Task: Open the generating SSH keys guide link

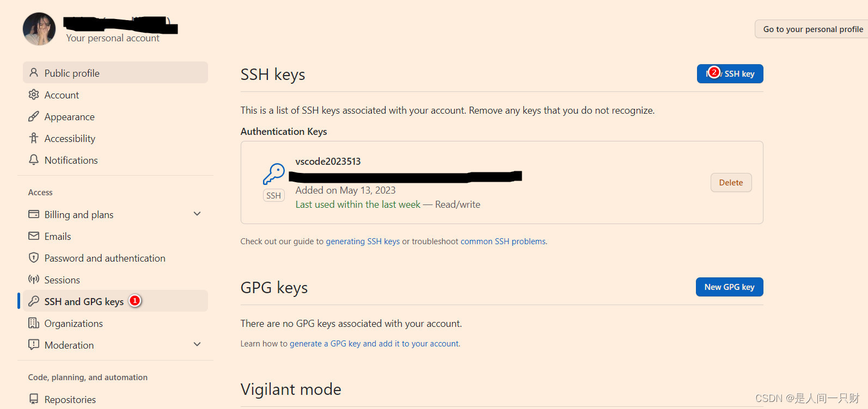Action: click(363, 241)
